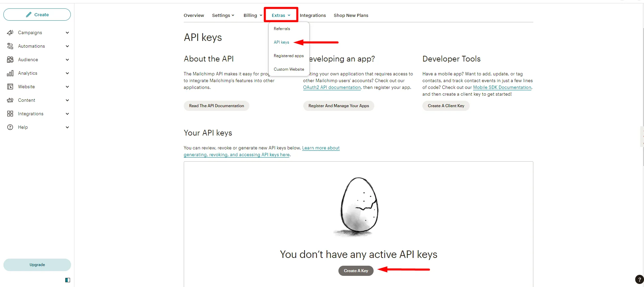Screen dimensions: 644x287
Task: Click the Your API keys heading
Action: pos(208,133)
